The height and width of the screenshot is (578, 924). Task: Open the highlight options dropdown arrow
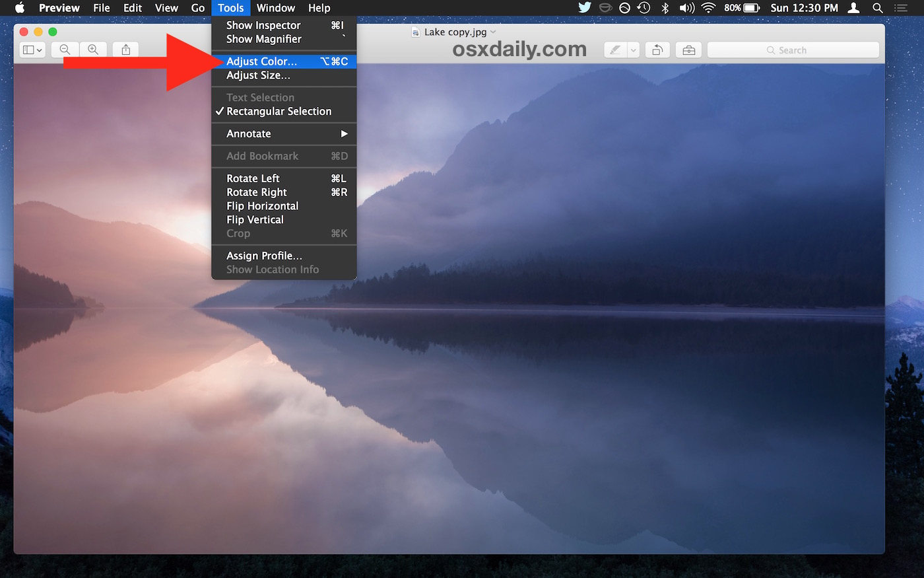633,50
